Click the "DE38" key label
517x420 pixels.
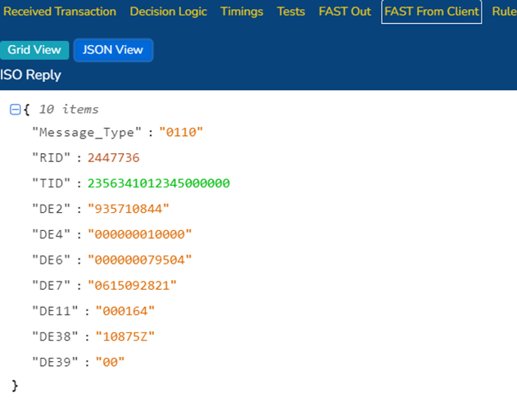point(55,336)
